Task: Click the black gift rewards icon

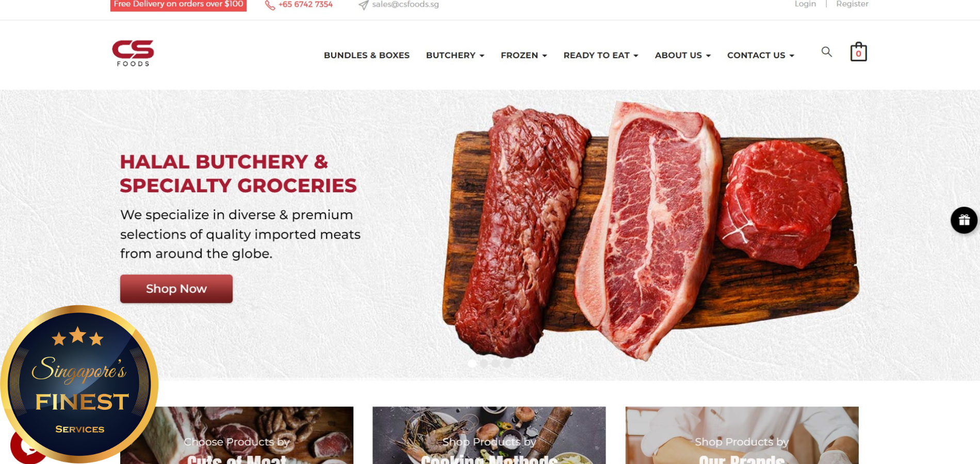Action: [964, 220]
